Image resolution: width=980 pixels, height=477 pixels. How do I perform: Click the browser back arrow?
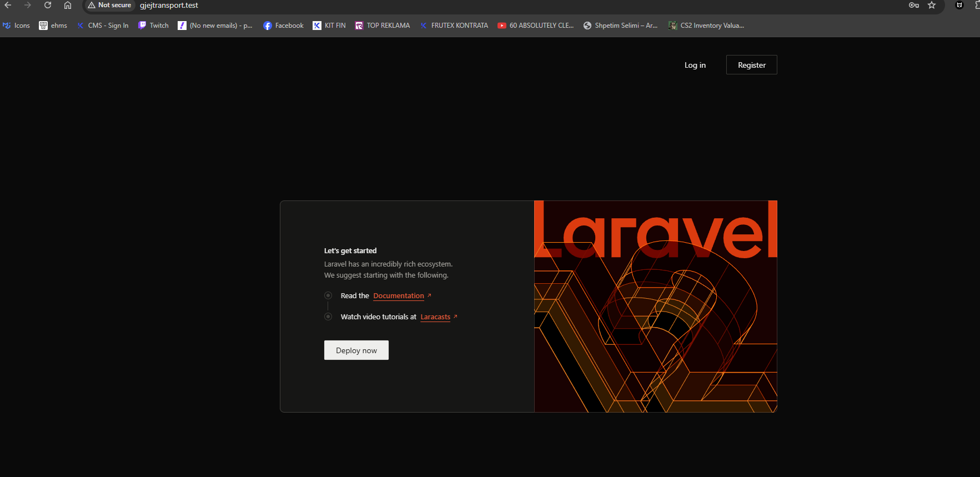point(8,5)
